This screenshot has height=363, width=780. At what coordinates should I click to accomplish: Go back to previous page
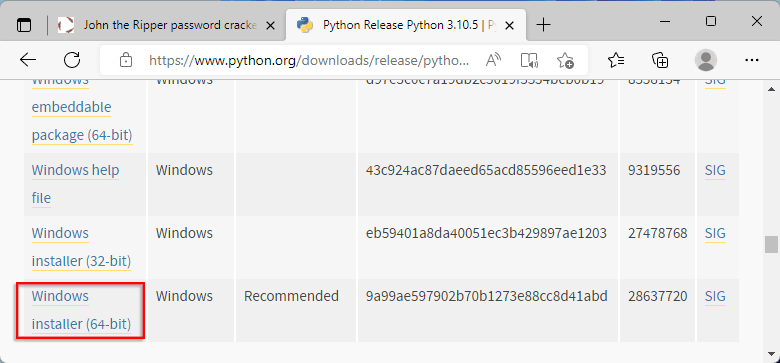[28, 60]
